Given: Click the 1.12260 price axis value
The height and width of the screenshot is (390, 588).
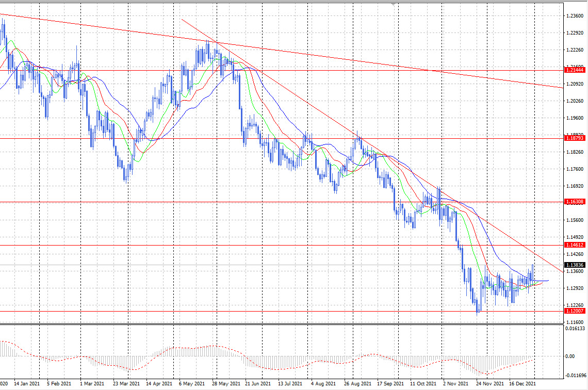Looking at the screenshot, I should pos(575,305).
